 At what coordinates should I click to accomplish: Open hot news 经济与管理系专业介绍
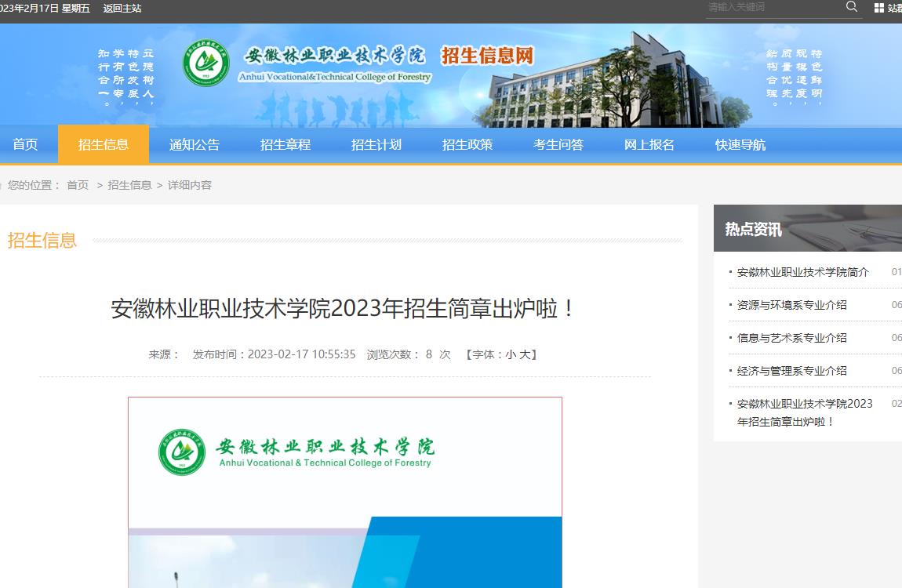792,371
